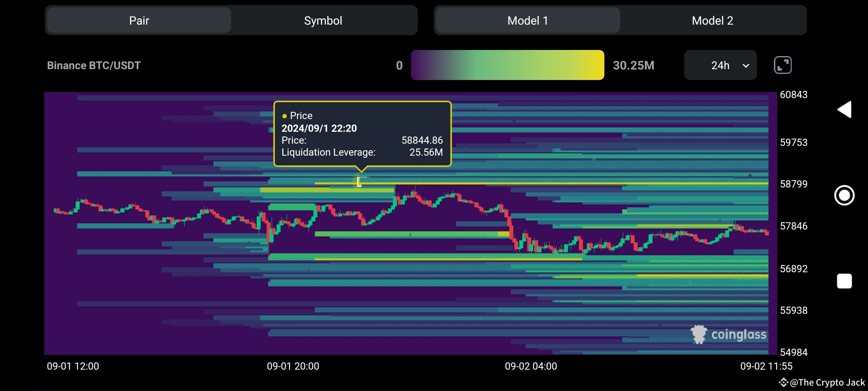
Task: Tap the fullscreen expand chart icon
Action: click(783, 65)
